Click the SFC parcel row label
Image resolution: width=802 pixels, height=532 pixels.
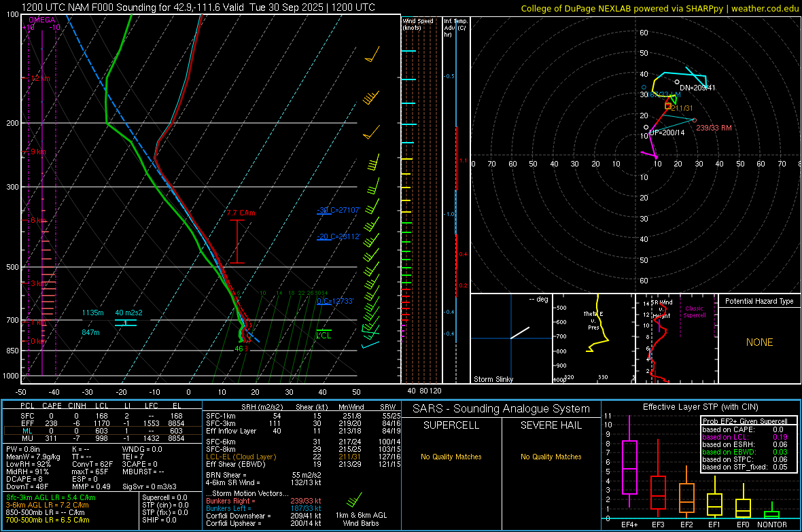(27, 416)
